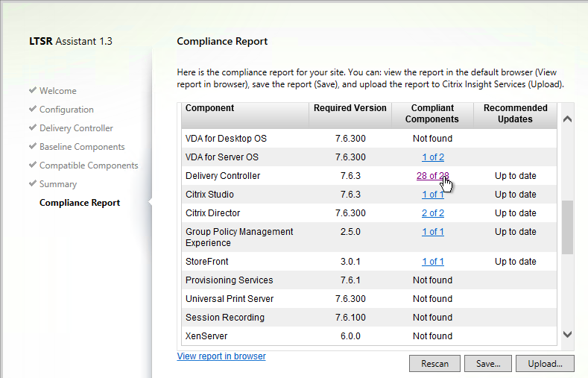This screenshot has width=588, height=378.
Task: Open the StoreFront '1 of 1' link
Action: point(433,262)
